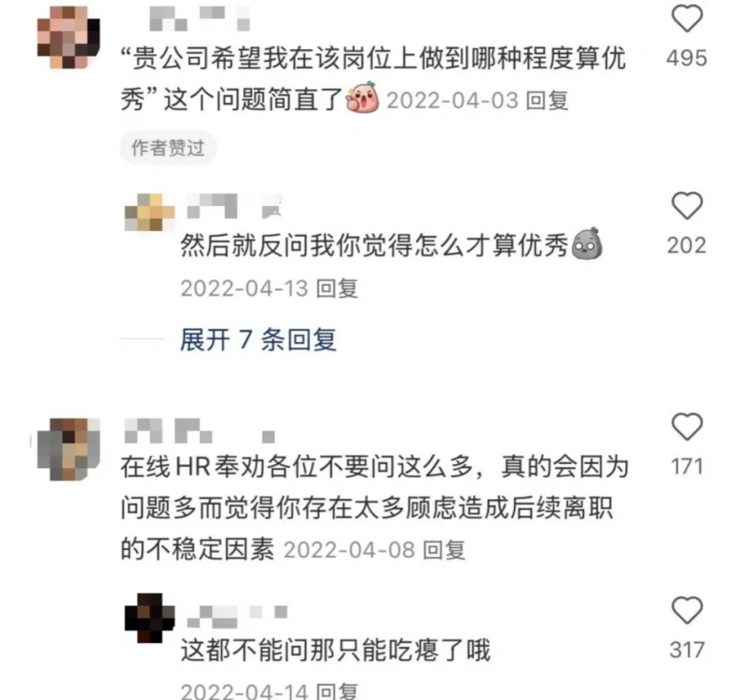This screenshot has width=736, height=700.
Task: Open avatar of the 2022-04-13 replier
Action: [x=149, y=212]
